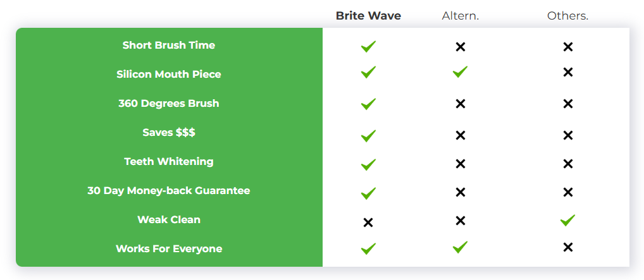Click Brite Wave checkmark for Teeth Whitening
The image size is (644, 280).
coord(368,164)
